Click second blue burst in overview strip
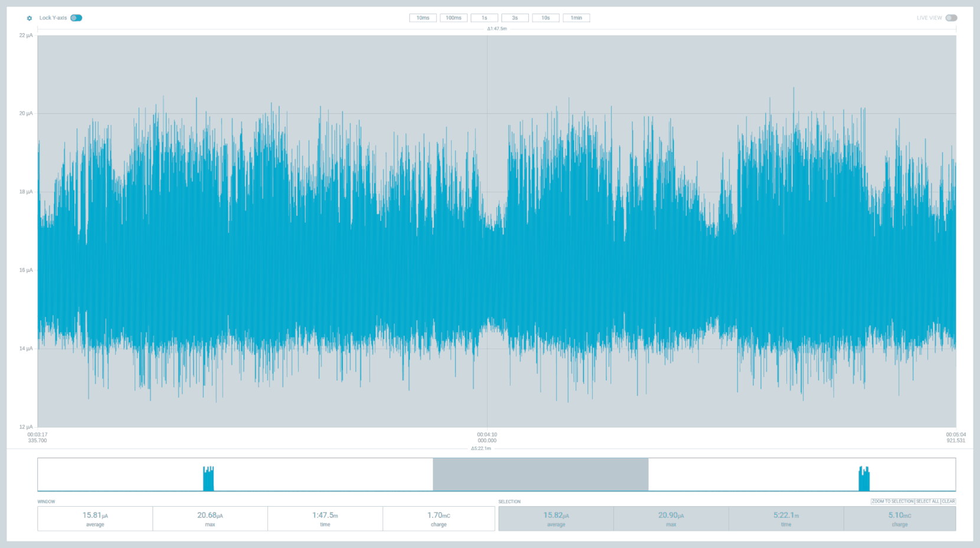This screenshot has width=980, height=548. click(864, 478)
